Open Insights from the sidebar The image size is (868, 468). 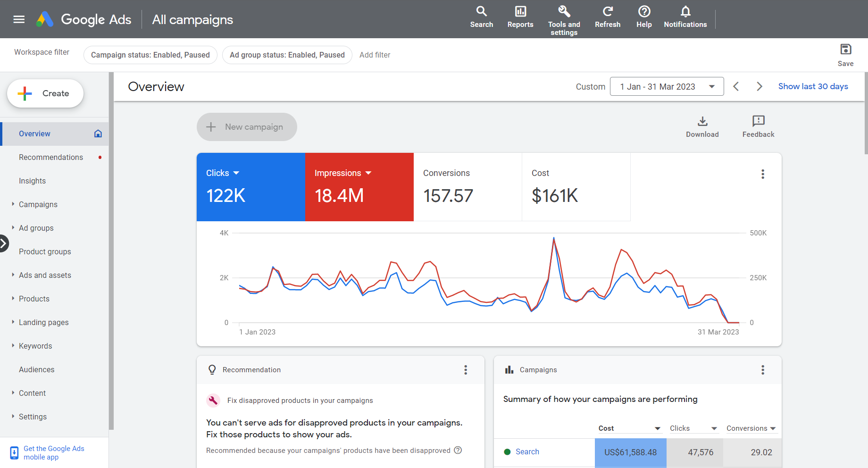(x=32, y=181)
